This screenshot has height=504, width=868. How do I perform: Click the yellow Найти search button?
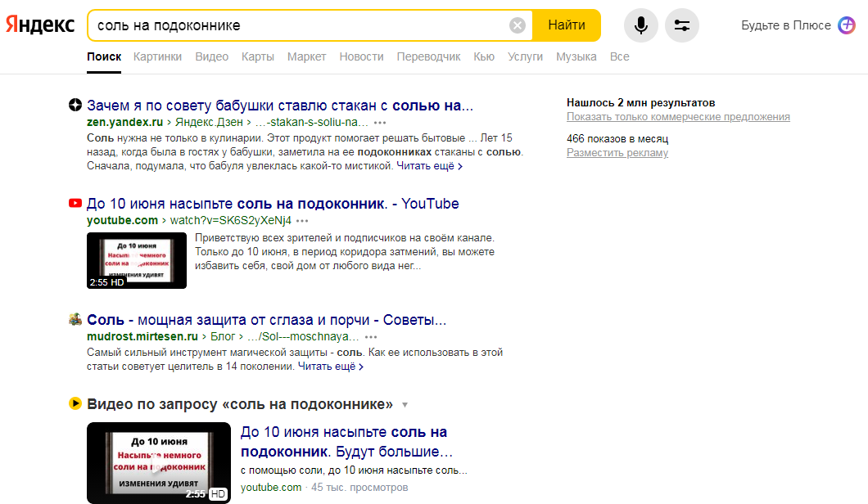point(567,25)
